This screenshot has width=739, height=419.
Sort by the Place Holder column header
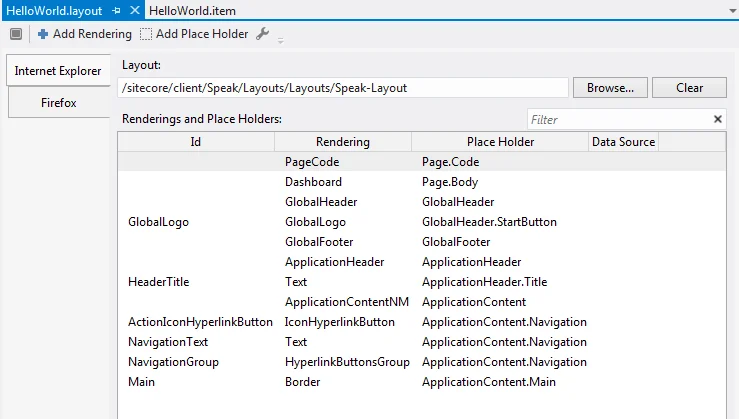[x=500, y=142]
